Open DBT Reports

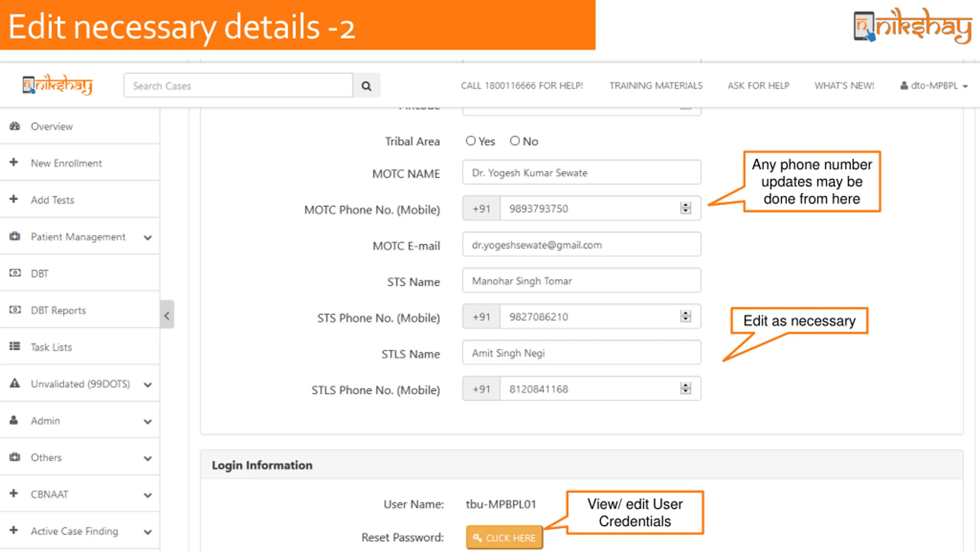tap(80, 310)
